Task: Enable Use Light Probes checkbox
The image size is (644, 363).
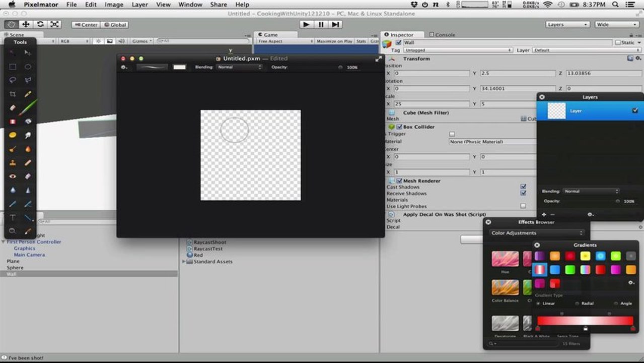Action: point(523,206)
